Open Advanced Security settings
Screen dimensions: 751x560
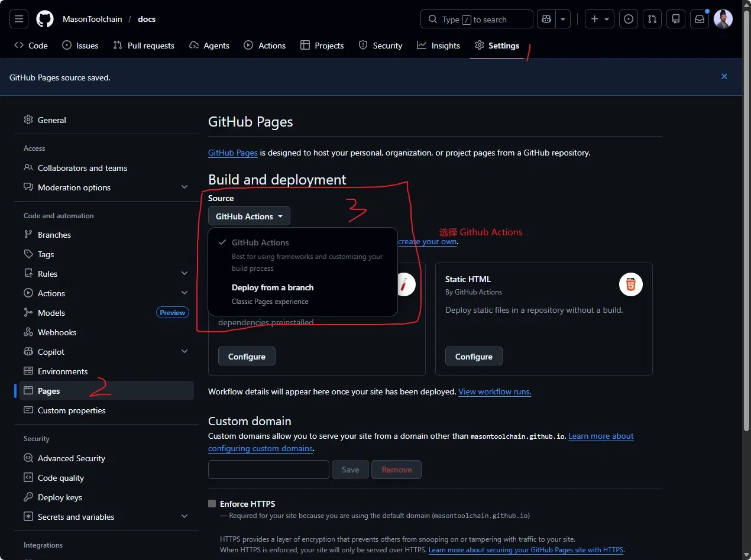pyautogui.click(x=106, y=458)
